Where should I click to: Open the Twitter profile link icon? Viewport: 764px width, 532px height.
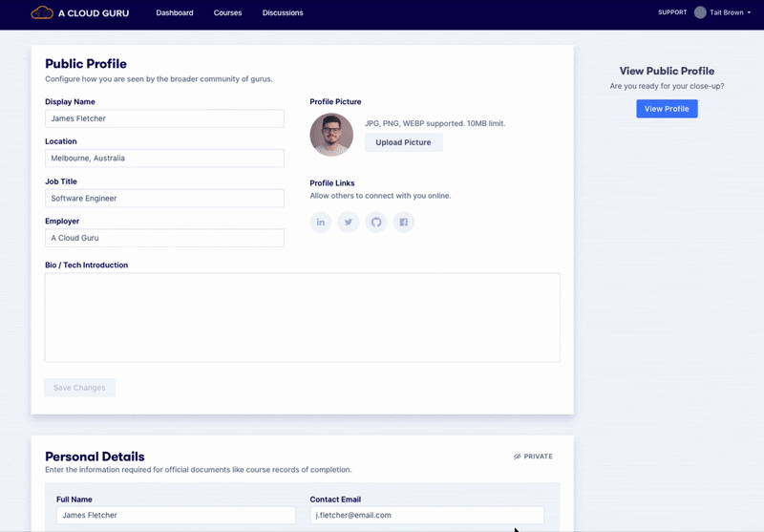[349, 223]
